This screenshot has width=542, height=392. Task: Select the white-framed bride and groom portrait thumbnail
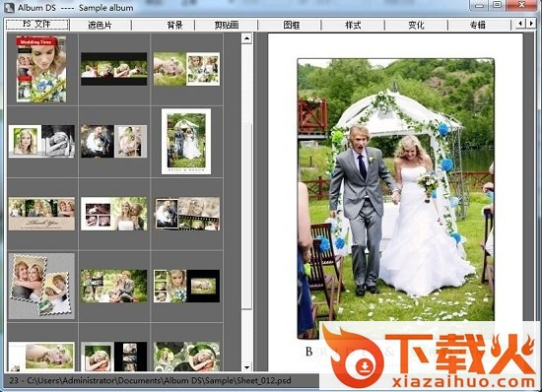click(x=186, y=142)
